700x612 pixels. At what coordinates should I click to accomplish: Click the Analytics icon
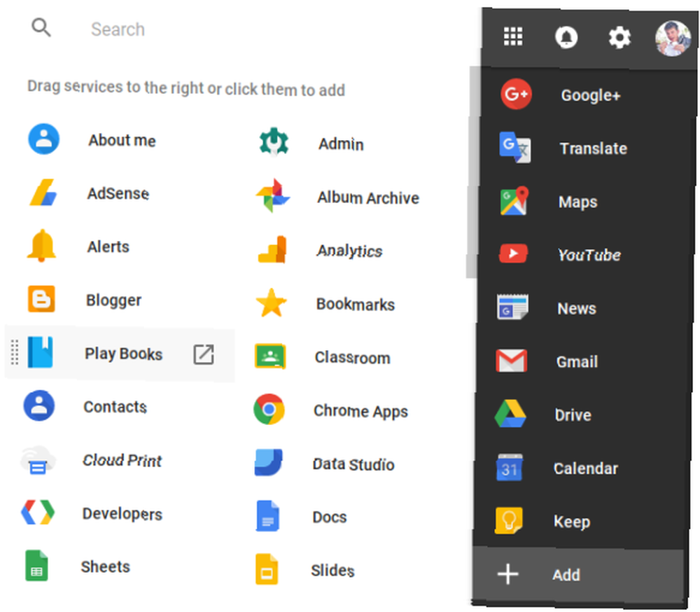(272, 249)
